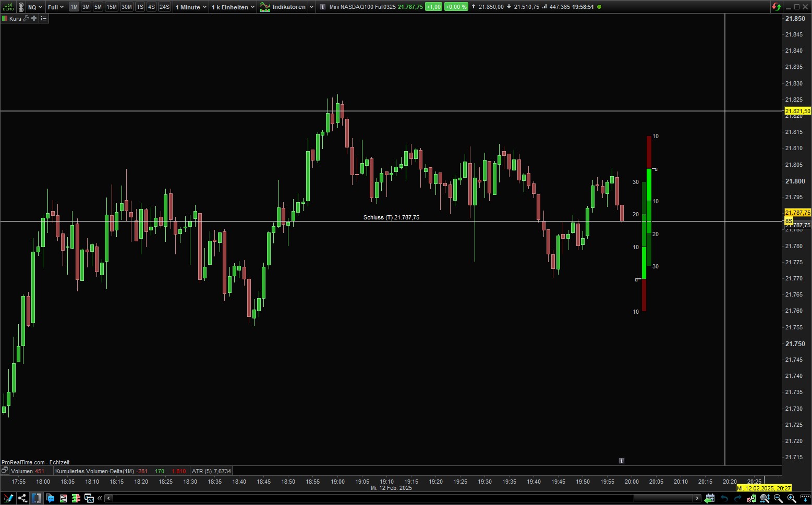Select the Volumen panel tab
812x505 pixels.
(22, 471)
